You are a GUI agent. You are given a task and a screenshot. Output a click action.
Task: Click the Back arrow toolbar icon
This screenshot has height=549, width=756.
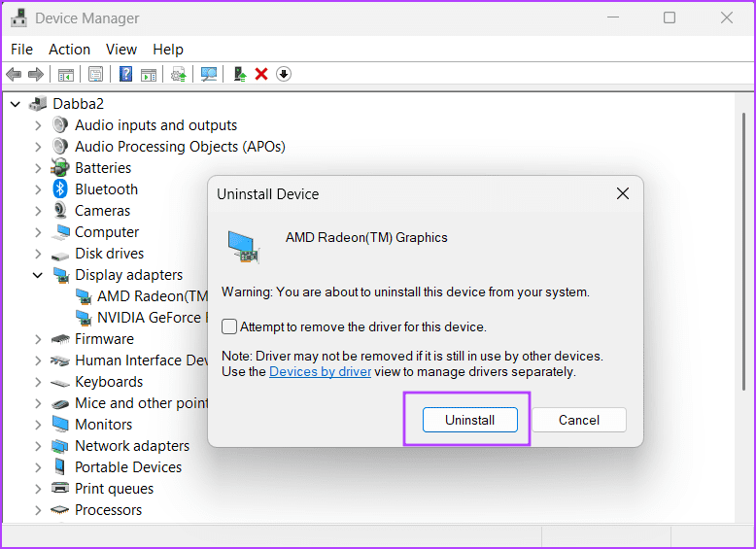(14, 74)
